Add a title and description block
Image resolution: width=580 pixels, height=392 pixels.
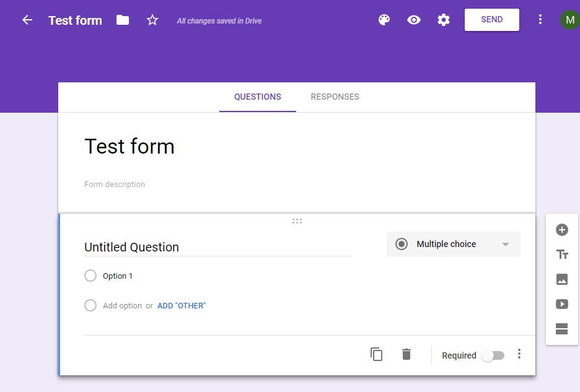coord(561,255)
